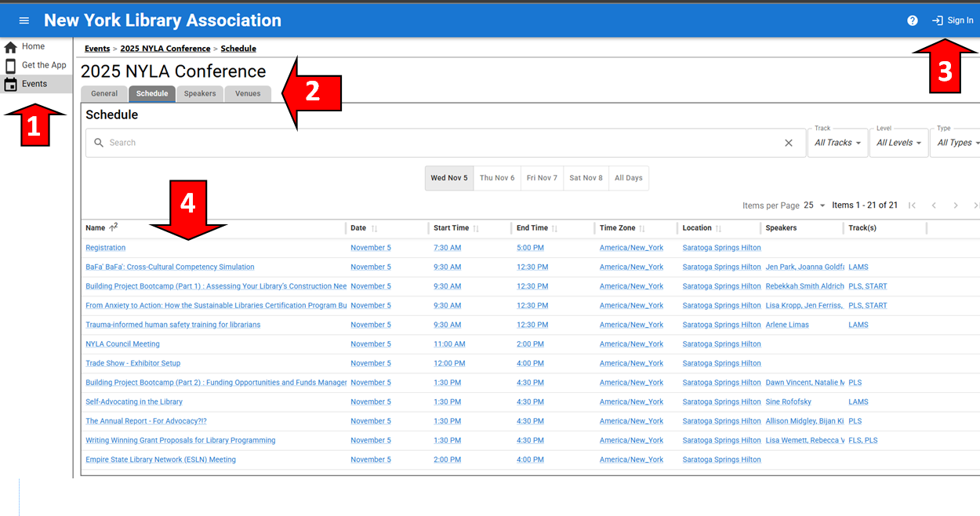Viewport: 980px width, 516px height.
Task: Select Fri Nov 7 day filter
Action: click(542, 178)
